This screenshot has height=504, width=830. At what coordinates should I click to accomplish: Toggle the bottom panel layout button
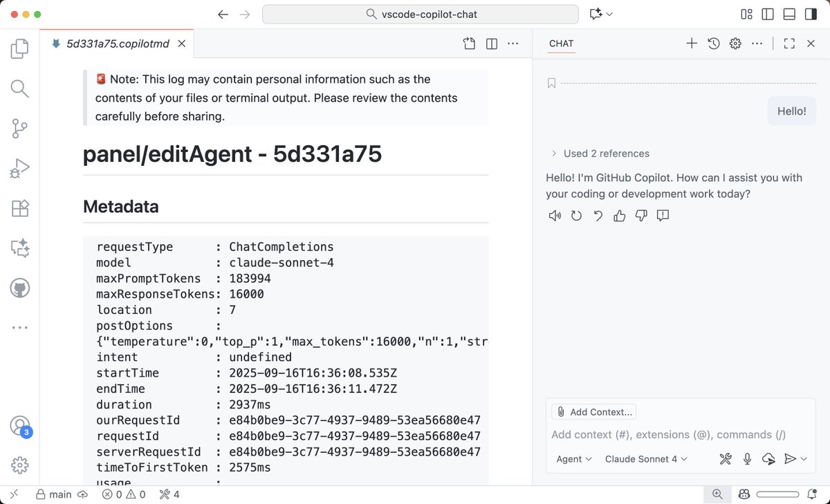(788, 15)
